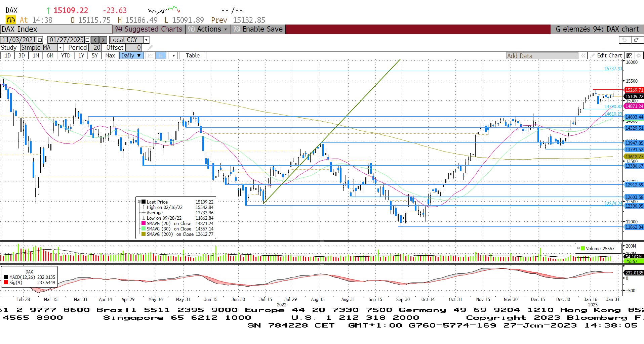Screen dimensions: 644x344
Task: Shift date range forward with right arrow
Action: [x=104, y=40]
